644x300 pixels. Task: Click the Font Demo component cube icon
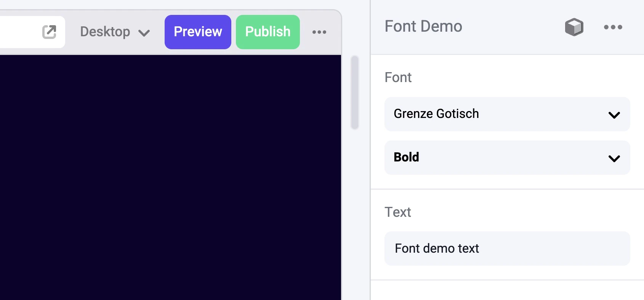574,27
